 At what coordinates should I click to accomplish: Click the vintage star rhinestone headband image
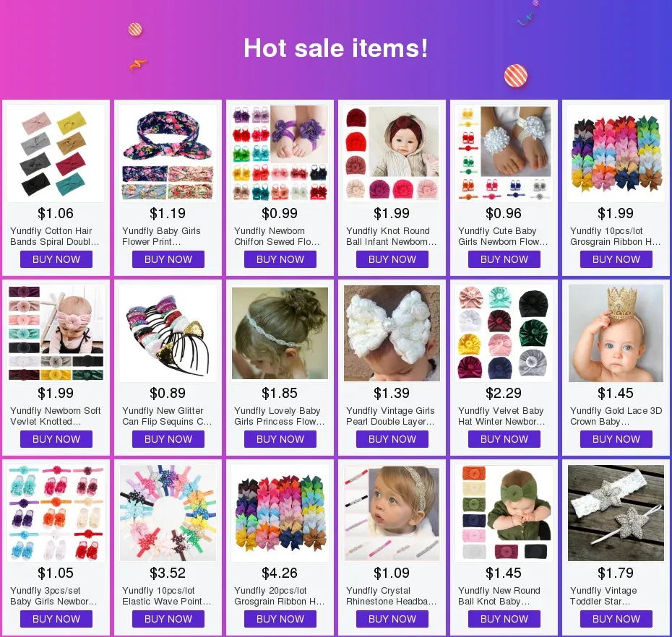coord(616,513)
